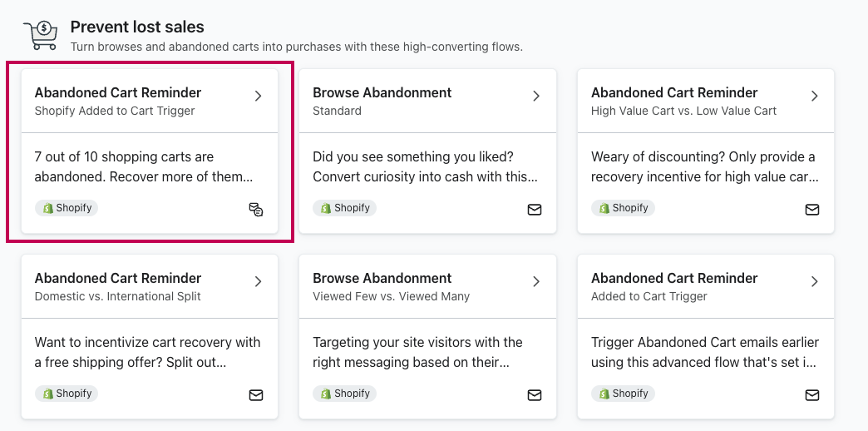Open the chevron on Domestic vs. International Split card
The height and width of the screenshot is (431, 868).
pos(258,281)
